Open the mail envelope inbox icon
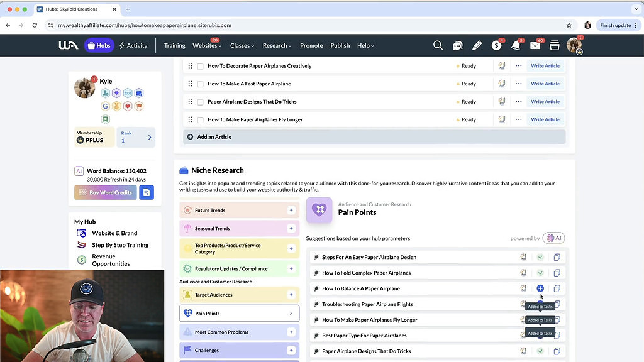This screenshot has height=362, width=644. tap(535, 45)
